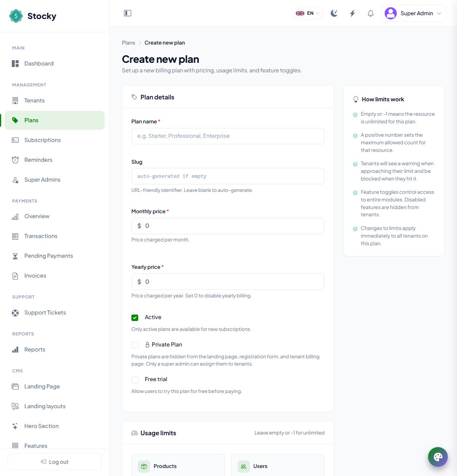Open Hero Section in the sidebar
The width and height of the screenshot is (457, 476).
pos(55,426)
